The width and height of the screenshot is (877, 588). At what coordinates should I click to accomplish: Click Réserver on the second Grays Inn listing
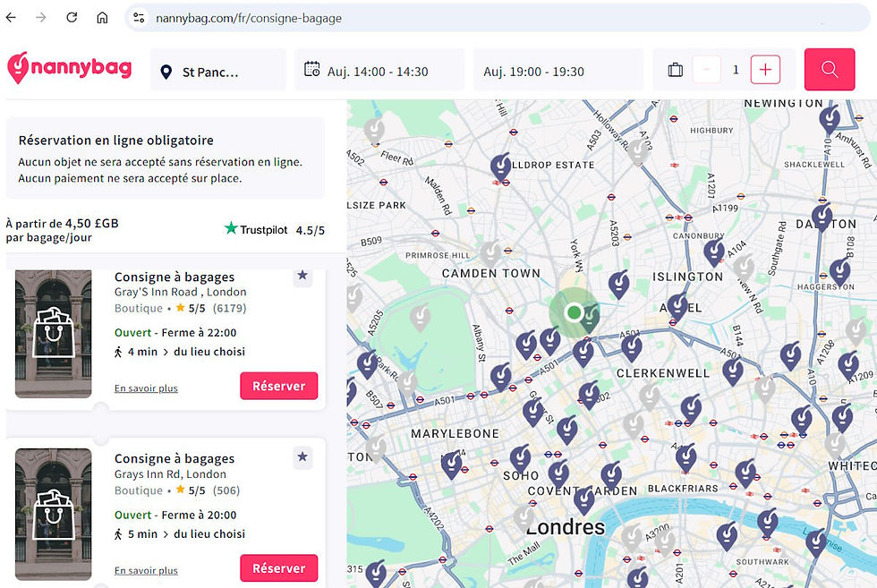278,567
